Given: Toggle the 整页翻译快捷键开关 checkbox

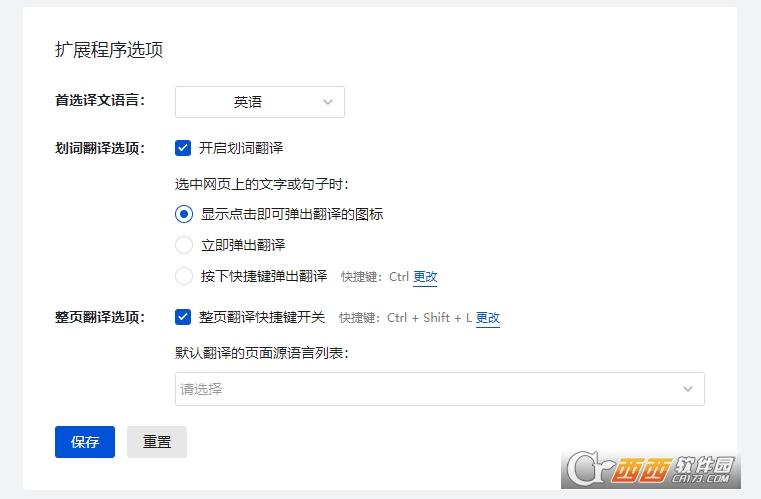Looking at the screenshot, I should pyautogui.click(x=183, y=317).
